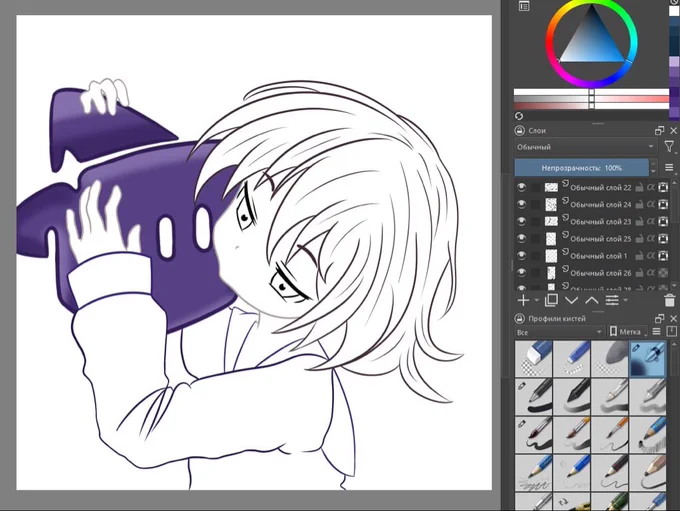The width and height of the screenshot is (680, 511).
Task: Toggle lock on Обычный слой 22
Action: coord(639,187)
